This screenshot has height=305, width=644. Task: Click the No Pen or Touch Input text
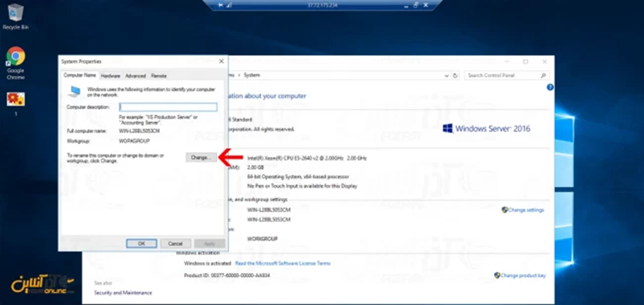302,186
